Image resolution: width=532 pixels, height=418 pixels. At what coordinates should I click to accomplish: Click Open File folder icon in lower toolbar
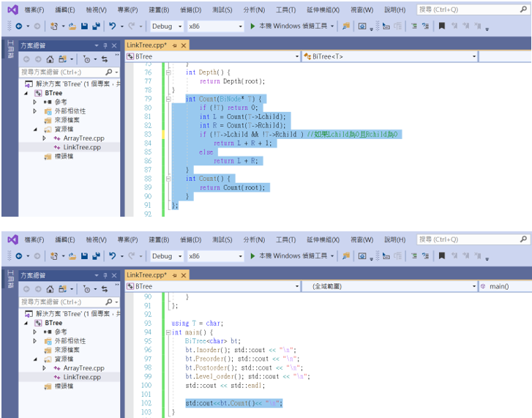point(72,256)
